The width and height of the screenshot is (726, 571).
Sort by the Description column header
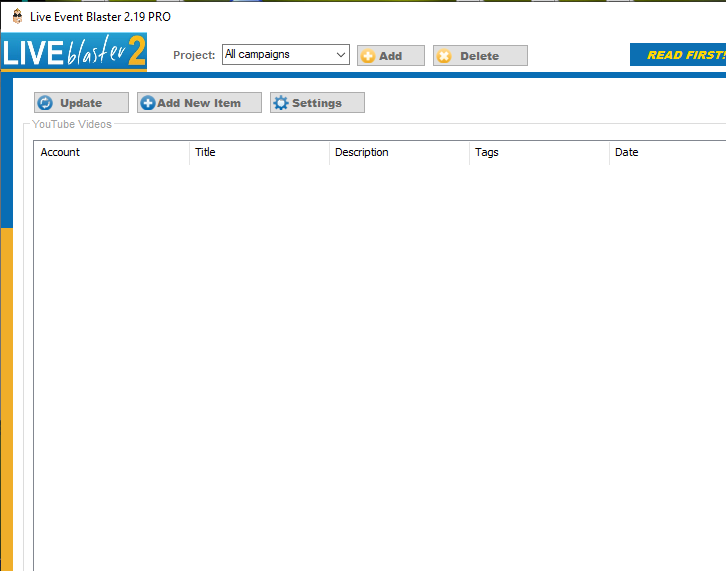399,152
